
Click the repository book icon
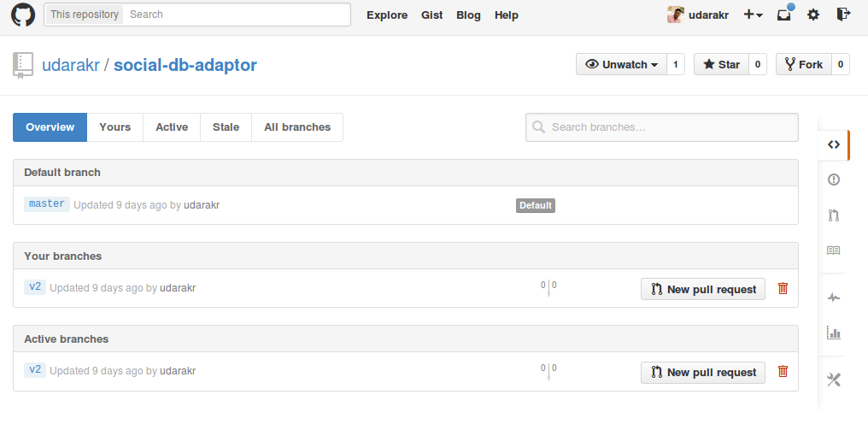(x=23, y=65)
